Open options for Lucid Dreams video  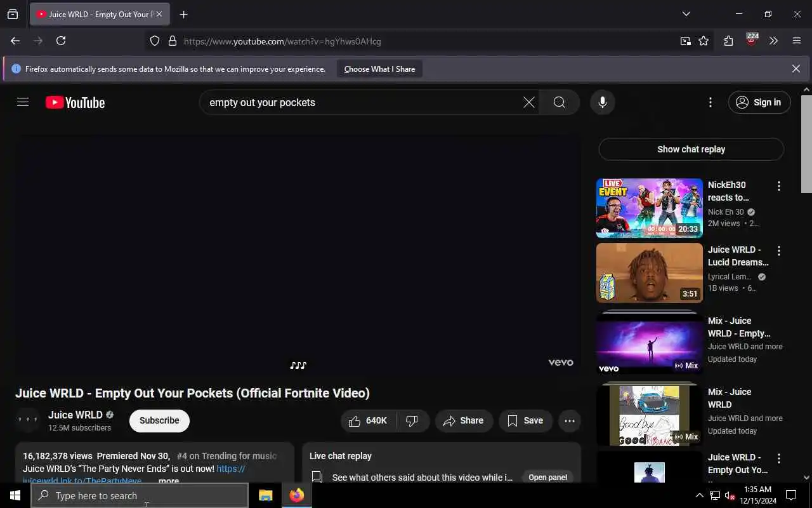click(x=779, y=251)
